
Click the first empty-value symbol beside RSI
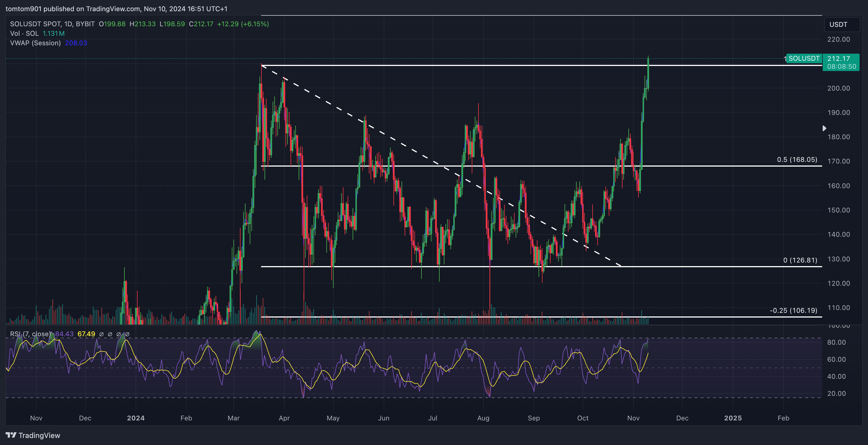102,334
